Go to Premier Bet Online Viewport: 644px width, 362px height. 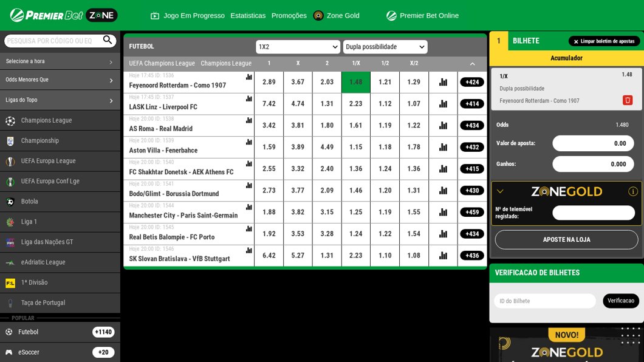click(x=423, y=16)
